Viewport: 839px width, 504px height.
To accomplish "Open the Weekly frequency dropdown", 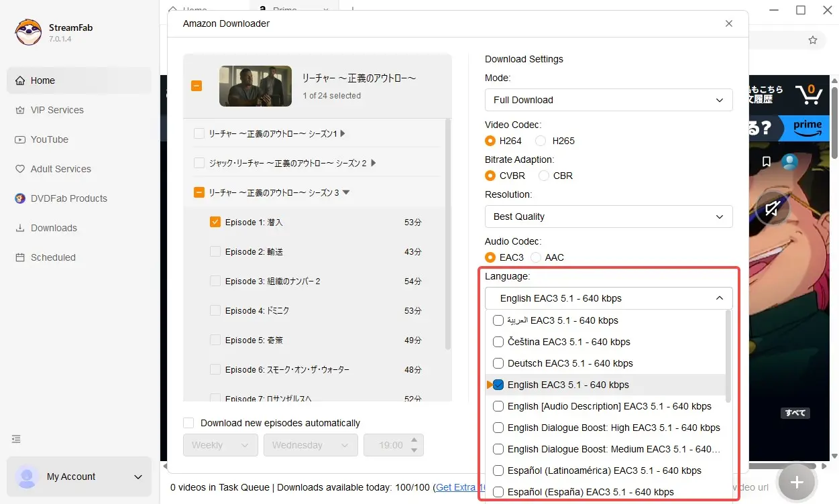I will pos(221,445).
